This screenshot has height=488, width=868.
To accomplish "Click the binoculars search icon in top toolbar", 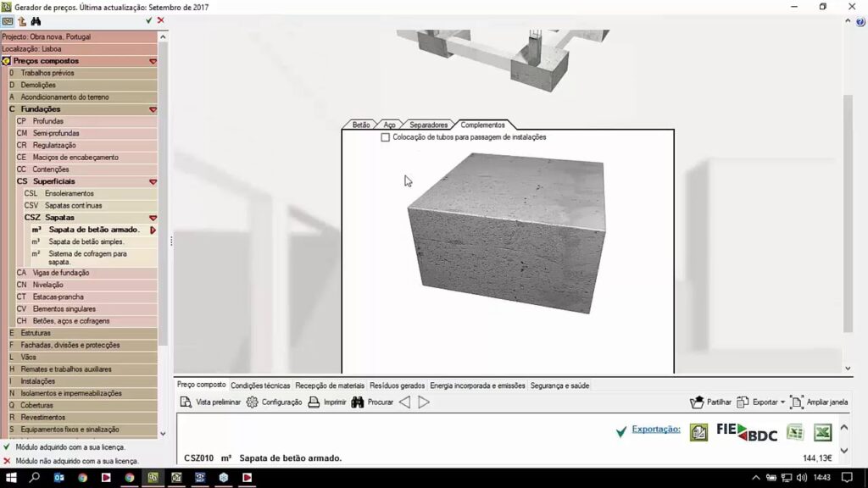I will click(36, 21).
